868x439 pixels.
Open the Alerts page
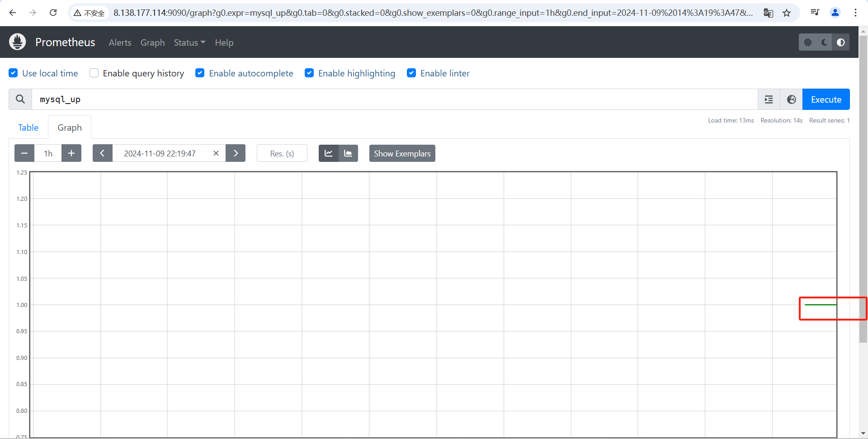[120, 42]
